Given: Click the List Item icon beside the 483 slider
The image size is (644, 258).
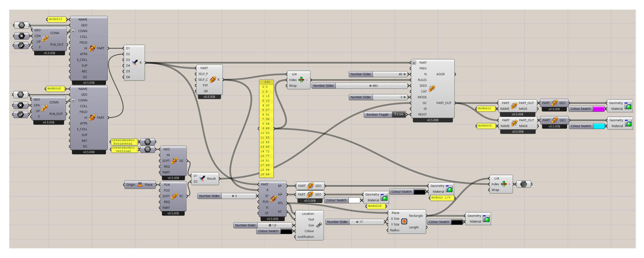Looking at the screenshot, I should point(301,80).
